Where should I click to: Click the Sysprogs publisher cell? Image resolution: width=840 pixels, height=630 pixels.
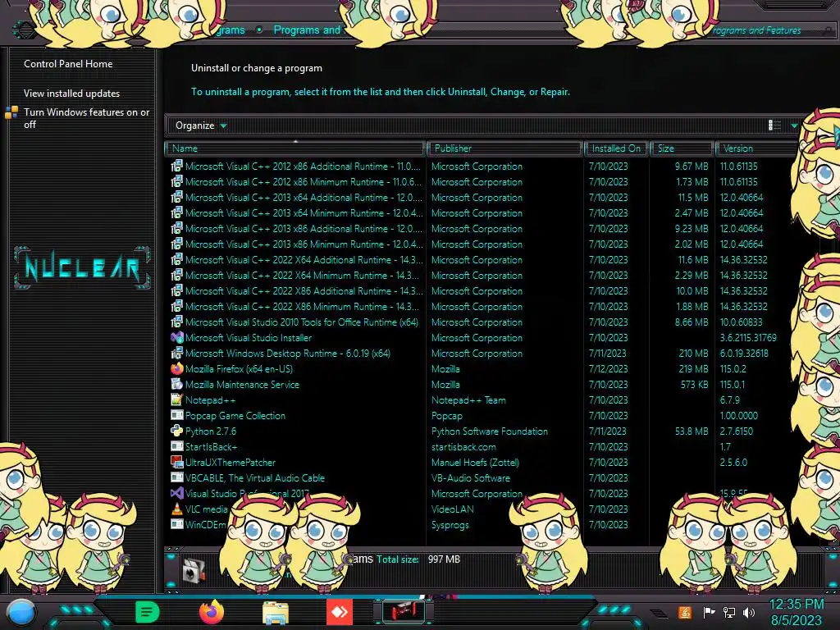tap(450, 524)
